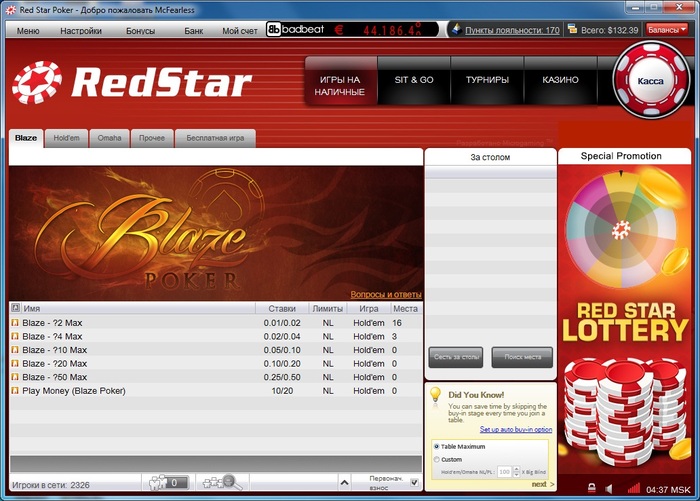Select the Blaze - ?20 Max table row
Viewport: 700px width, 501px height.
216,363
